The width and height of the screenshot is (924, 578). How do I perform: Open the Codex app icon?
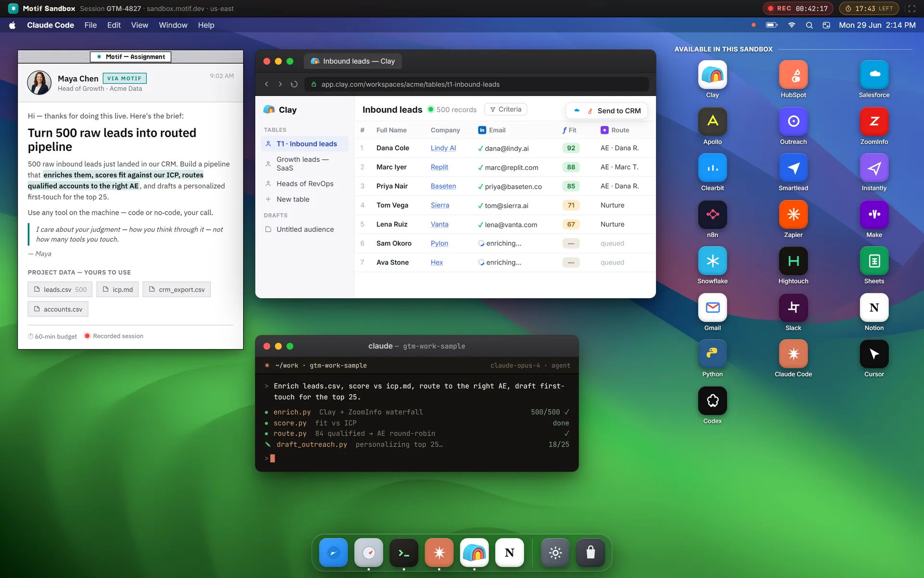[x=712, y=400]
